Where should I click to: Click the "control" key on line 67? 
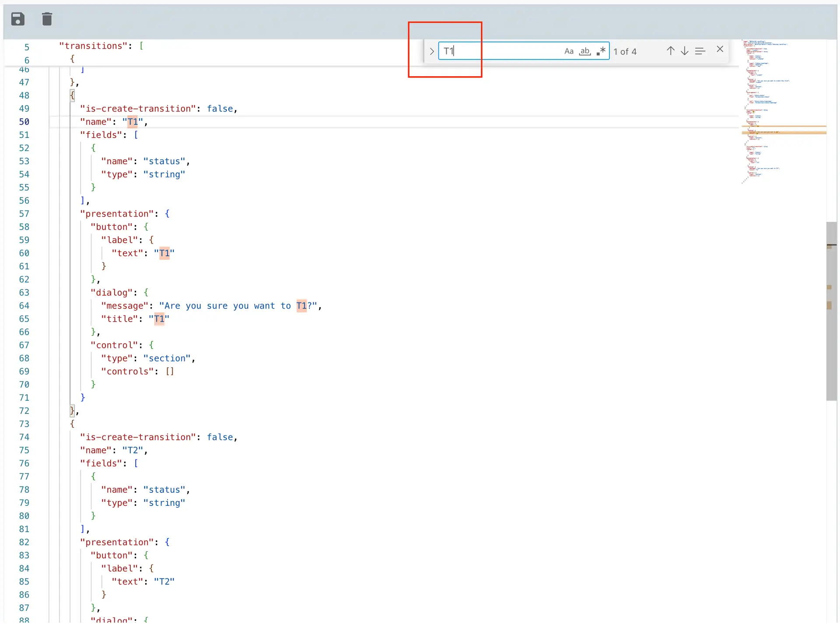114,345
